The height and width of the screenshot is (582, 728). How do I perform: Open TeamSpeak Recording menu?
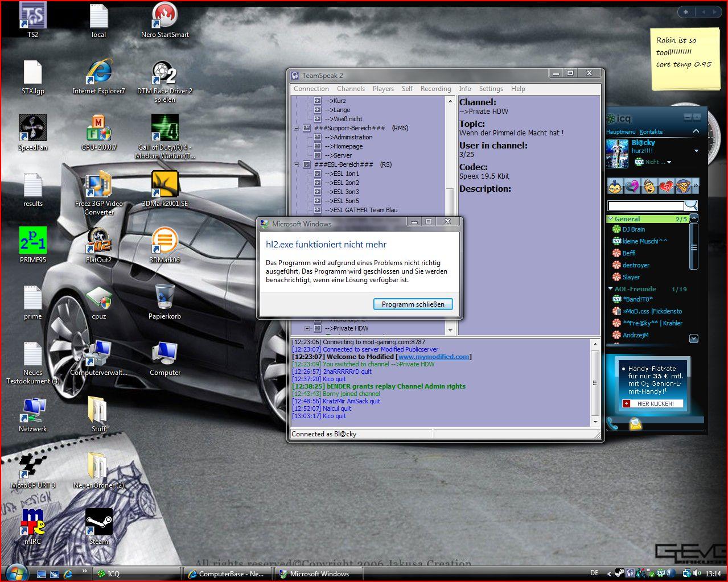tap(435, 89)
